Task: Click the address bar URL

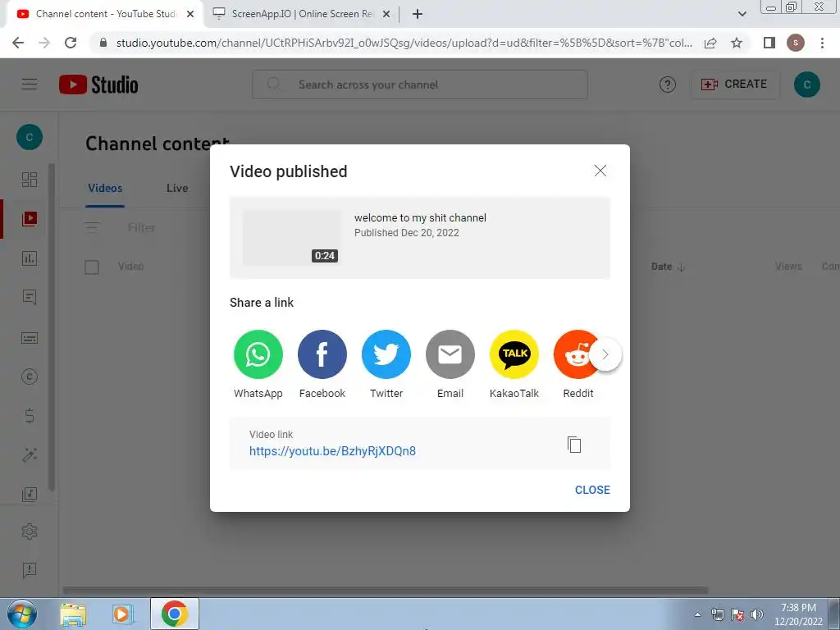Action: coord(404,43)
